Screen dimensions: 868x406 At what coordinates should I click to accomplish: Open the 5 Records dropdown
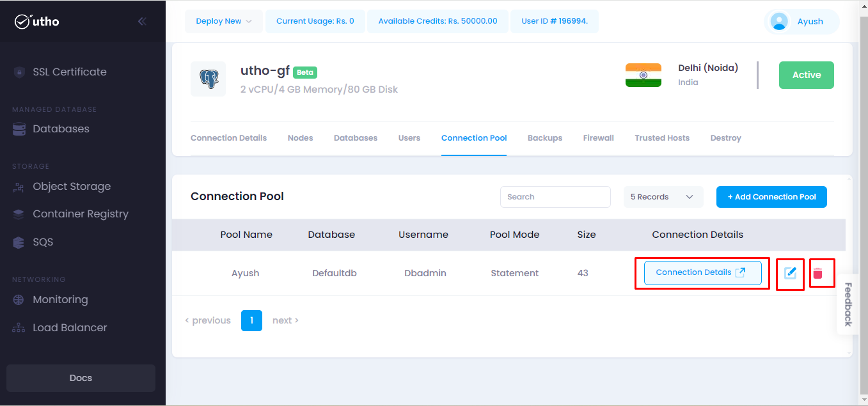[663, 197]
